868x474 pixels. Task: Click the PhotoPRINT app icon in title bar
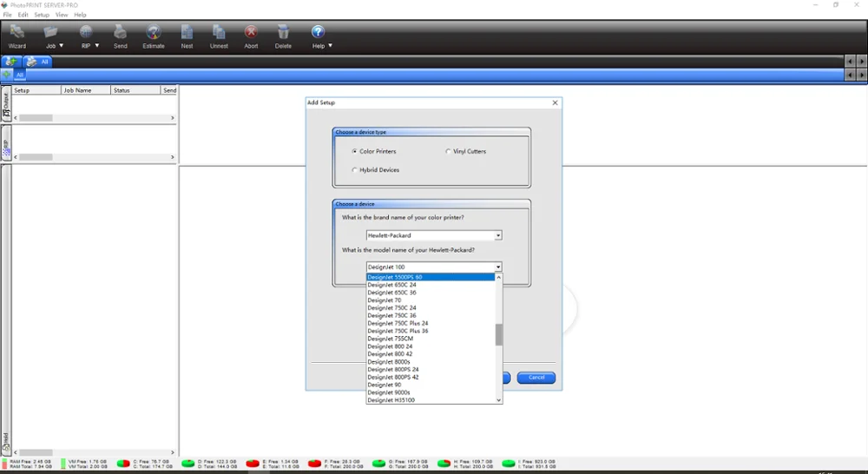[4, 5]
